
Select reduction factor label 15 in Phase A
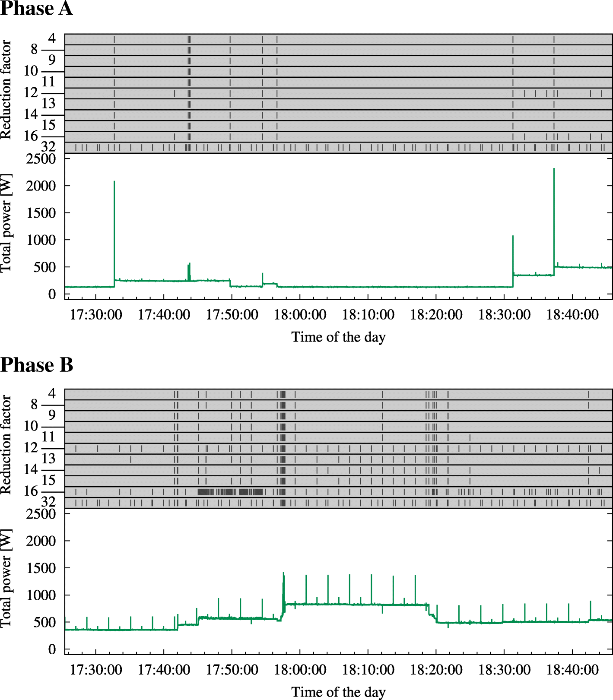(48, 125)
